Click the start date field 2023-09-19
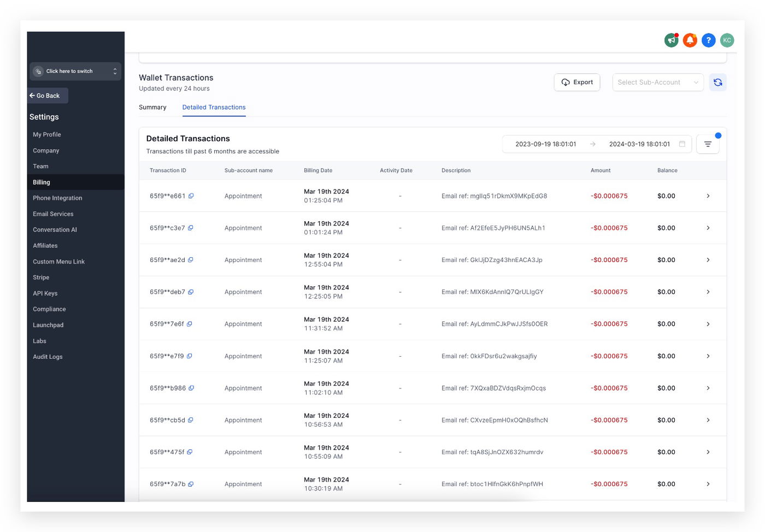The width and height of the screenshot is (765, 532). coord(545,144)
